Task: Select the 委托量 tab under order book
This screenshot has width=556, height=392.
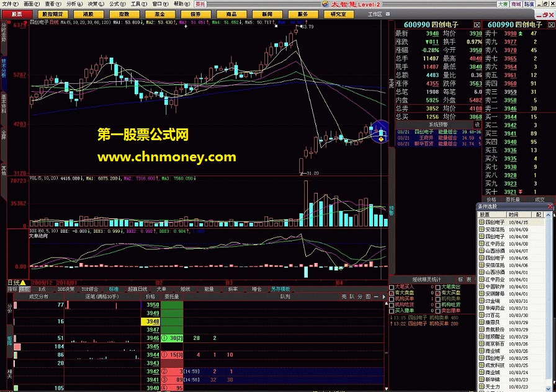Action: (513, 200)
